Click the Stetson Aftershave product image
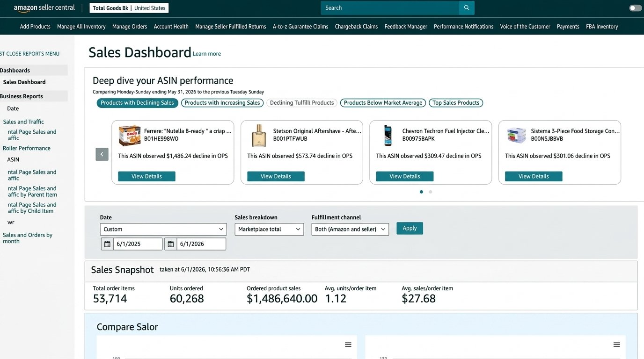Image resolution: width=644 pixels, height=359 pixels. click(259, 136)
